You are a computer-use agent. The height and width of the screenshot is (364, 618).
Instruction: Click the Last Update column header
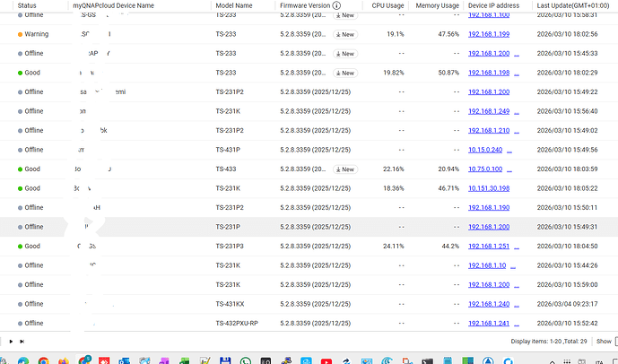pos(574,5)
